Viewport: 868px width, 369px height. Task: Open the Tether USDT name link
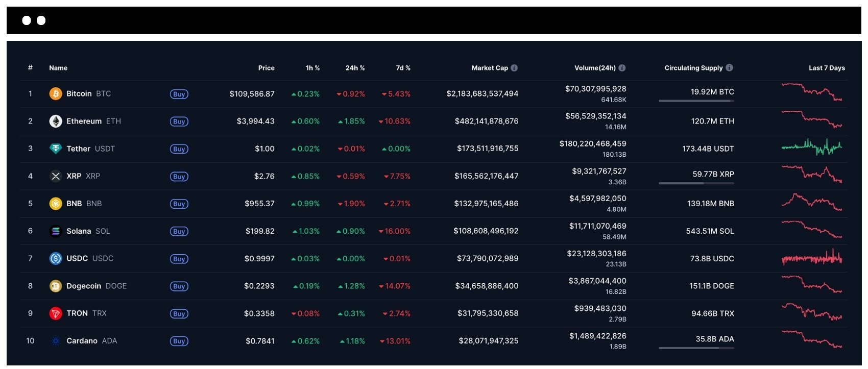(91, 149)
